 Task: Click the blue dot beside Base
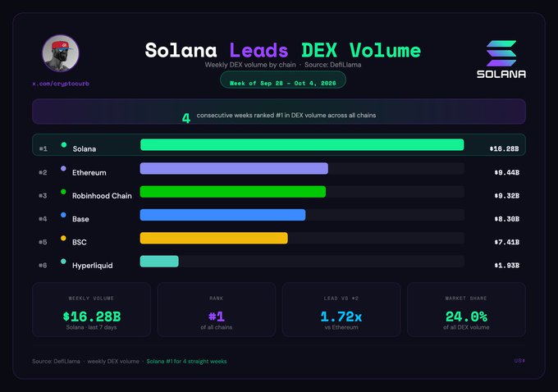[63, 215]
